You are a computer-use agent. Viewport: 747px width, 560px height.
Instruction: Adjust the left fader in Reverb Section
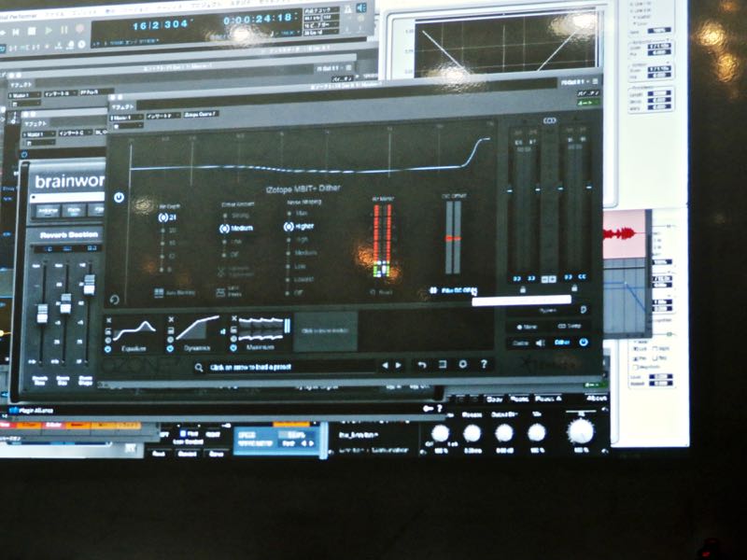[x=42, y=314]
